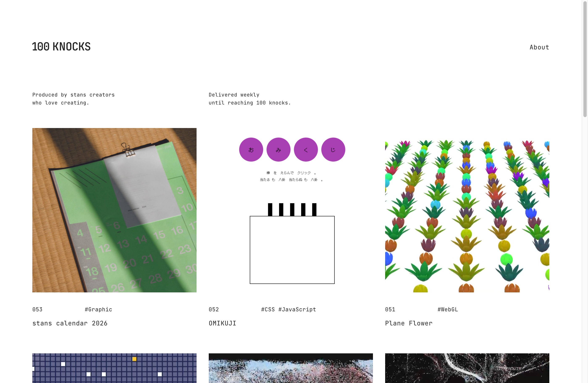Go to 100 KNOCKS home logo

(62, 47)
